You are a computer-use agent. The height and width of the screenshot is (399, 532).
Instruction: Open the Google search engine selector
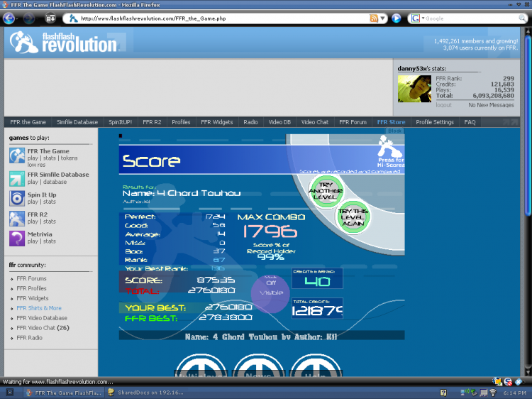[x=418, y=18]
